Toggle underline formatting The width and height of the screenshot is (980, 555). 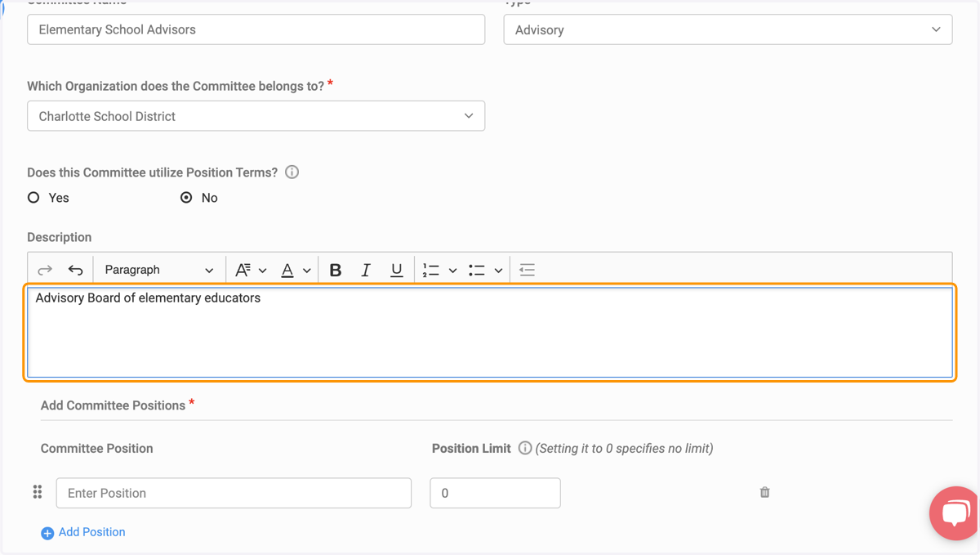396,270
